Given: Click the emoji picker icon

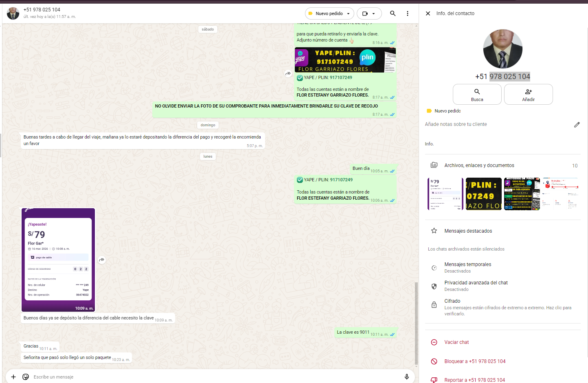Looking at the screenshot, I should click(x=26, y=377).
